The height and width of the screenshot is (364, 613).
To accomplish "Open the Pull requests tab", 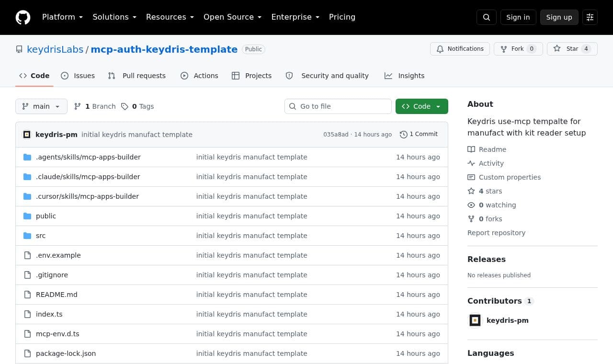I will [137, 76].
